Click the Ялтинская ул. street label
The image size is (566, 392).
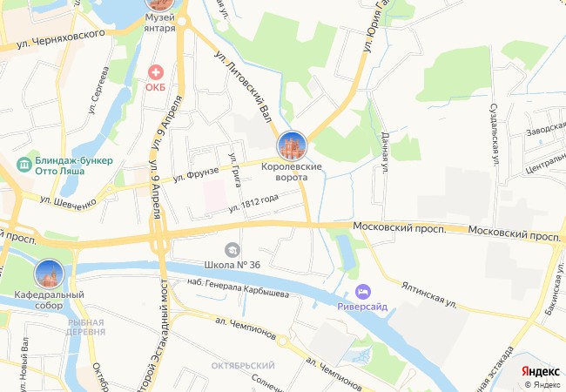(x=429, y=295)
